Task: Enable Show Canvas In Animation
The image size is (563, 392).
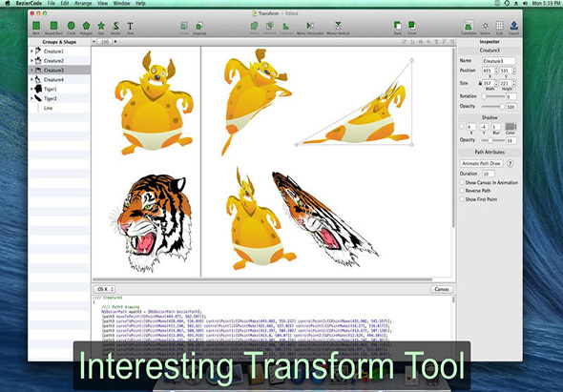Action: tap(462, 183)
